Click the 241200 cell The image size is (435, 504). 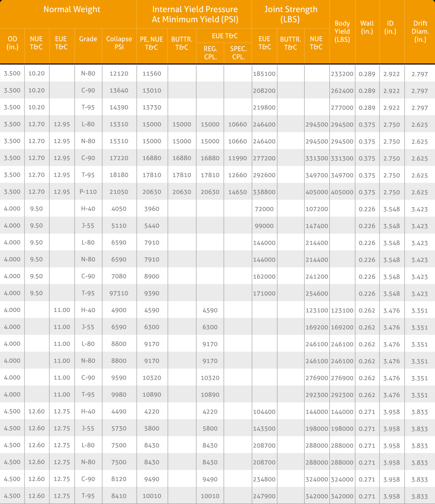click(x=317, y=277)
